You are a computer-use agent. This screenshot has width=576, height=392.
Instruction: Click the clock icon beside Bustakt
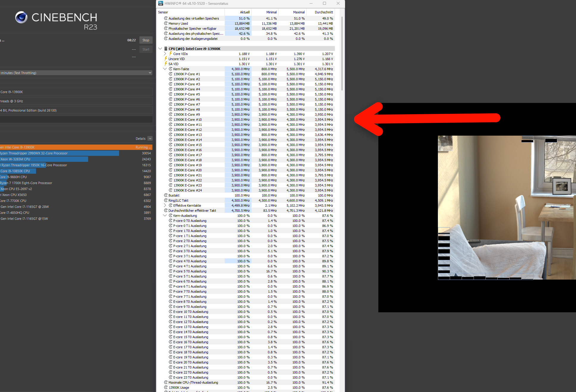click(x=166, y=195)
